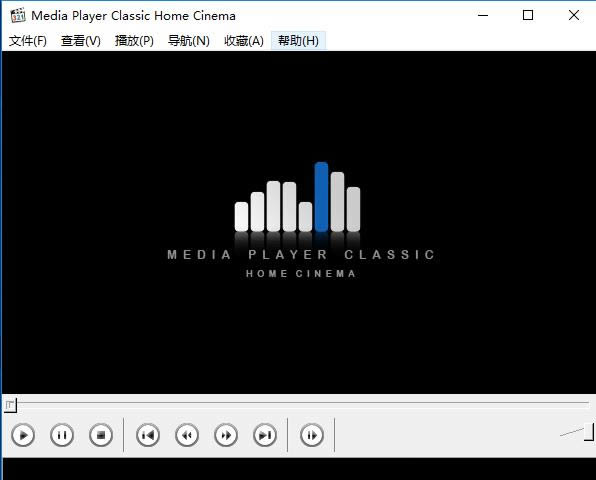
Task: Expand the 播放(P) menu
Action: pyautogui.click(x=135, y=41)
